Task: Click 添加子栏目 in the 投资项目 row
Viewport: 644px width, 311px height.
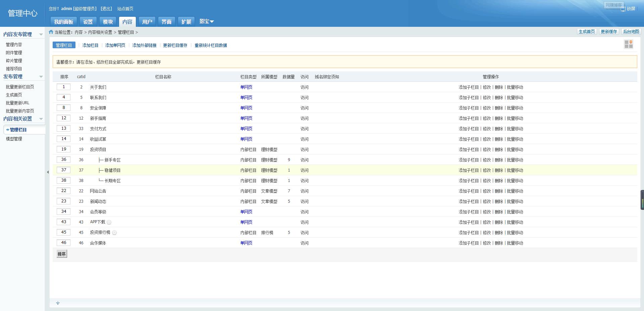Action: point(469,149)
